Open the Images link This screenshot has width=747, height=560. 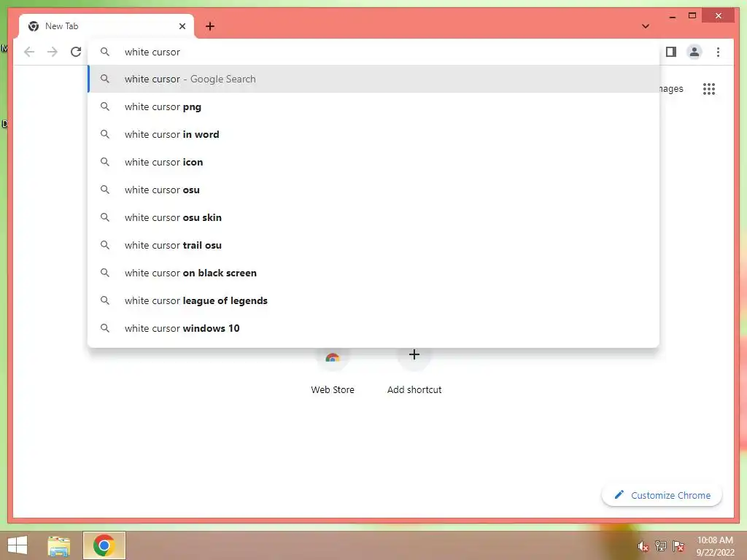[671, 88]
